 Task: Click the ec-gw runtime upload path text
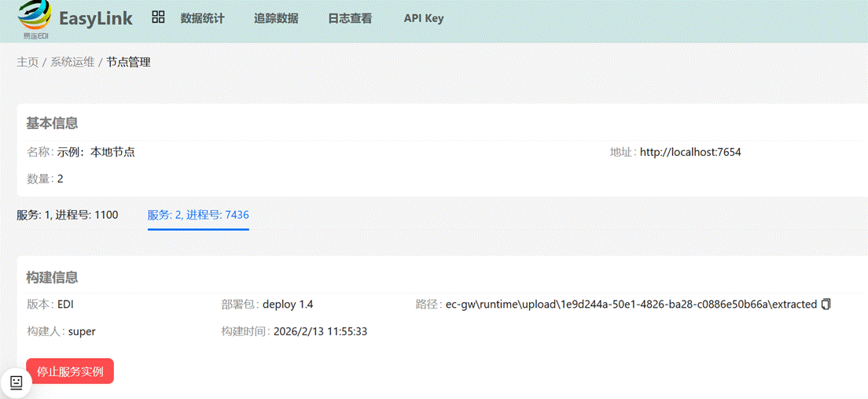631,304
